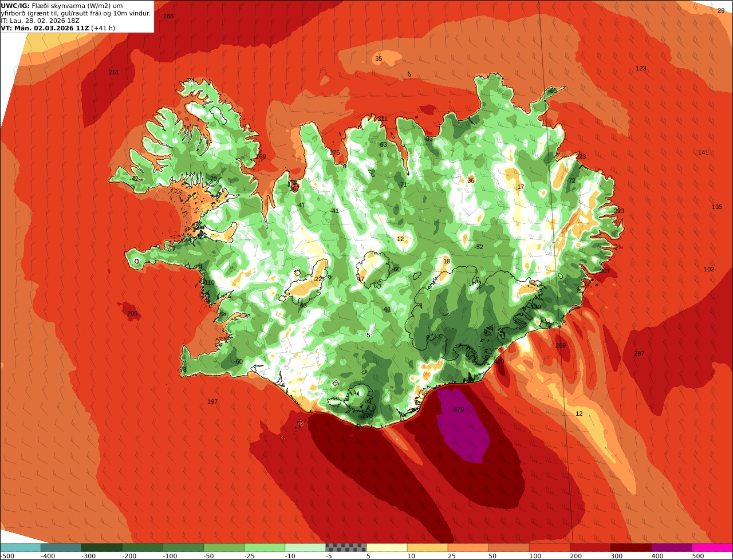Click the '(+41 h)' forecast offset text
The height and width of the screenshot is (560, 733).
[x=103, y=28]
